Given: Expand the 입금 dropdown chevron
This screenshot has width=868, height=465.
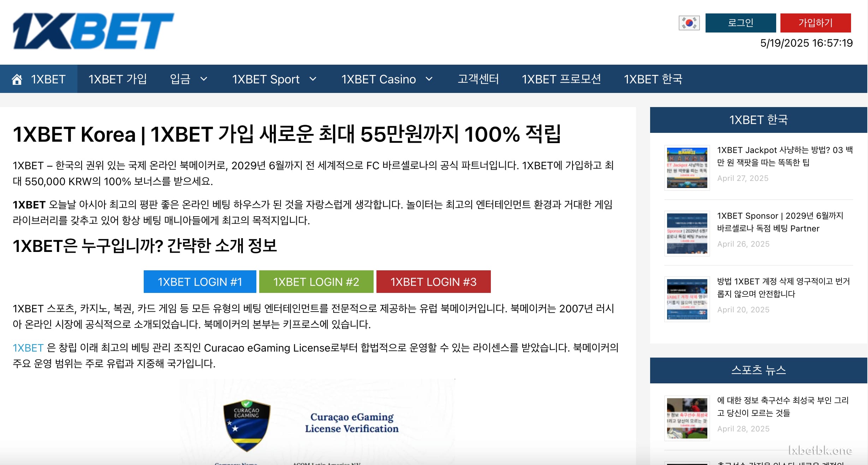Looking at the screenshot, I should [204, 79].
